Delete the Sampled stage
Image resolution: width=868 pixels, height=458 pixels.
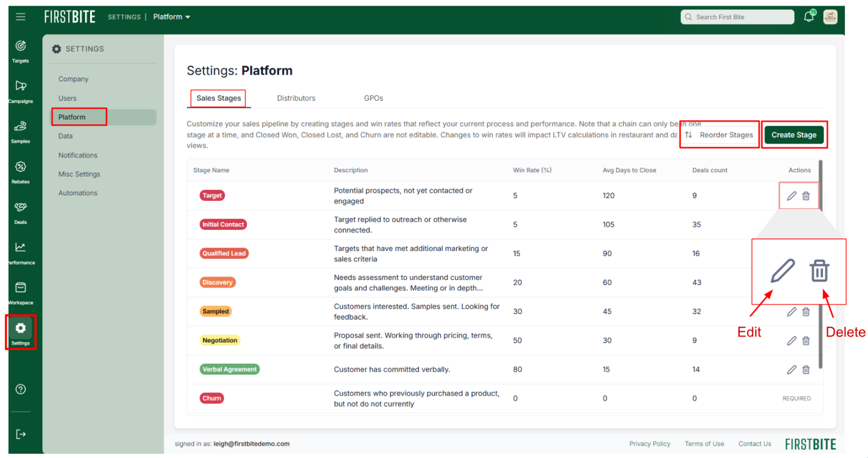pyautogui.click(x=806, y=312)
